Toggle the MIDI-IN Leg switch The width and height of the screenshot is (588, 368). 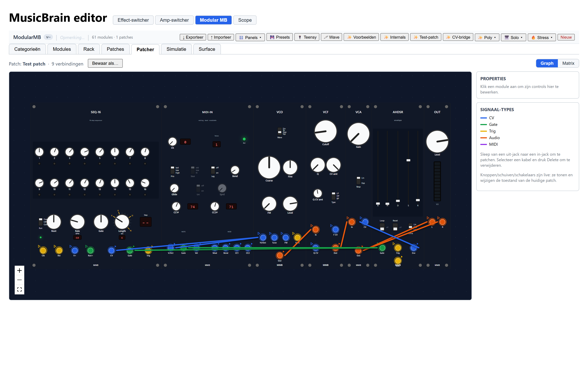pyautogui.click(x=213, y=170)
